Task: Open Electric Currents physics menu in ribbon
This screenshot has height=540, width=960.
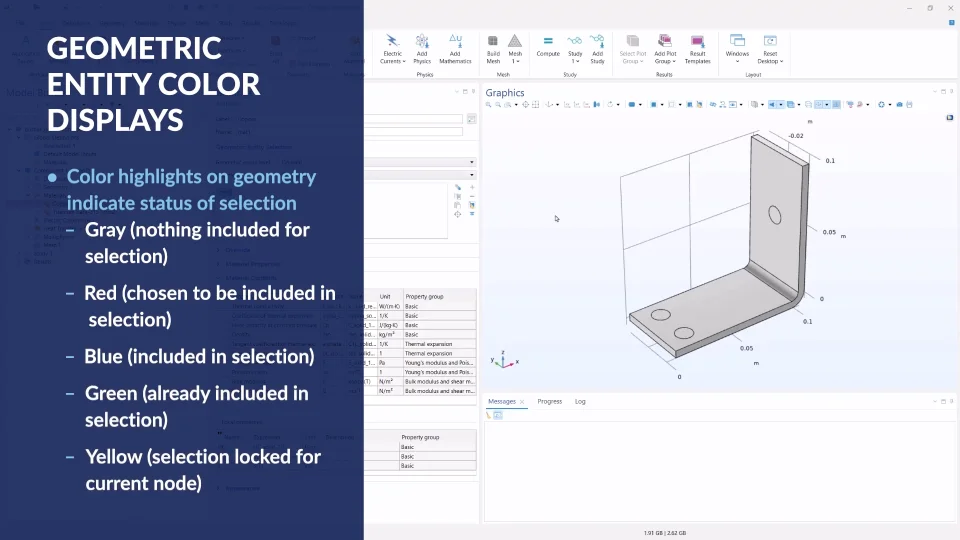Action: tap(392, 49)
